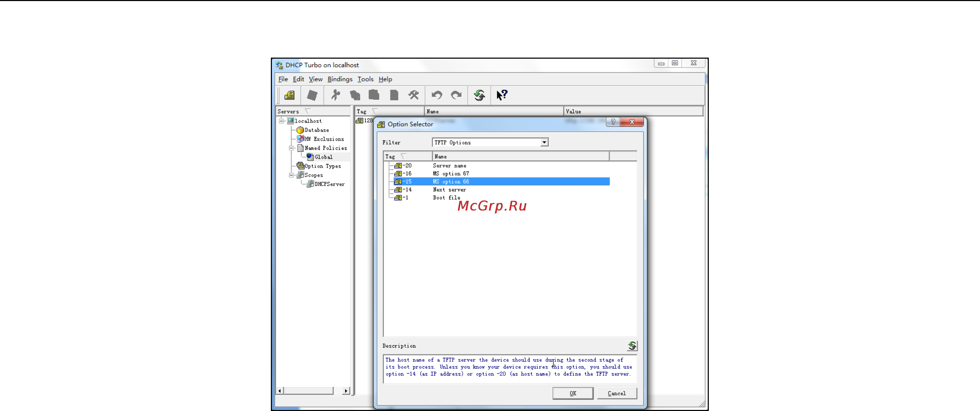Image resolution: width=980 pixels, height=411 pixels.
Task: Click the hammer and wrench toolbar icon
Action: point(413,95)
